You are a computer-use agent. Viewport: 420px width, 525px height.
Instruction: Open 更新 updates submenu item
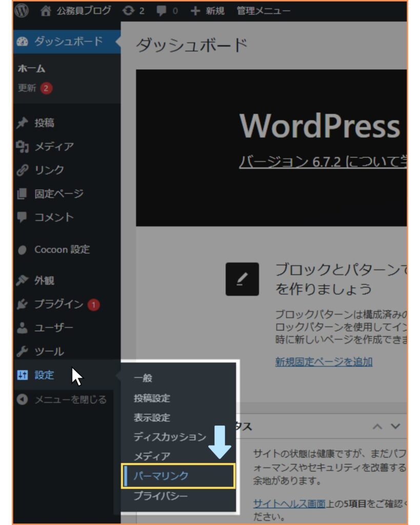(27, 88)
